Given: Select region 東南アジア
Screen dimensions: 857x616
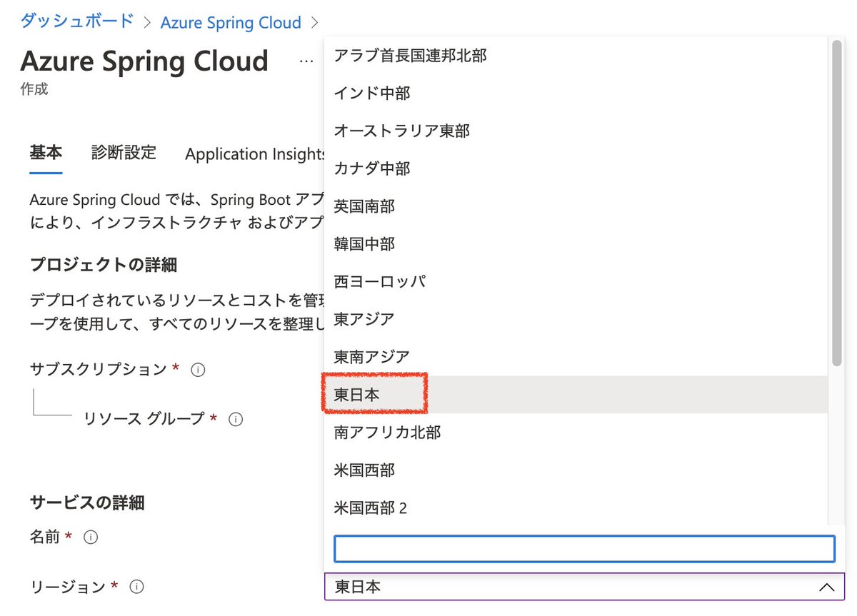Looking at the screenshot, I should 576,357.
